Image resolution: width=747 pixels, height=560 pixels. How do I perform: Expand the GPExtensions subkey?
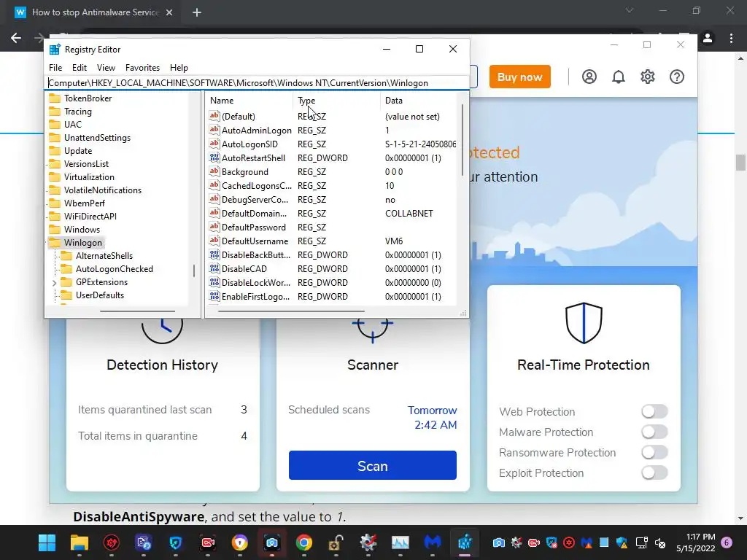pyautogui.click(x=54, y=283)
